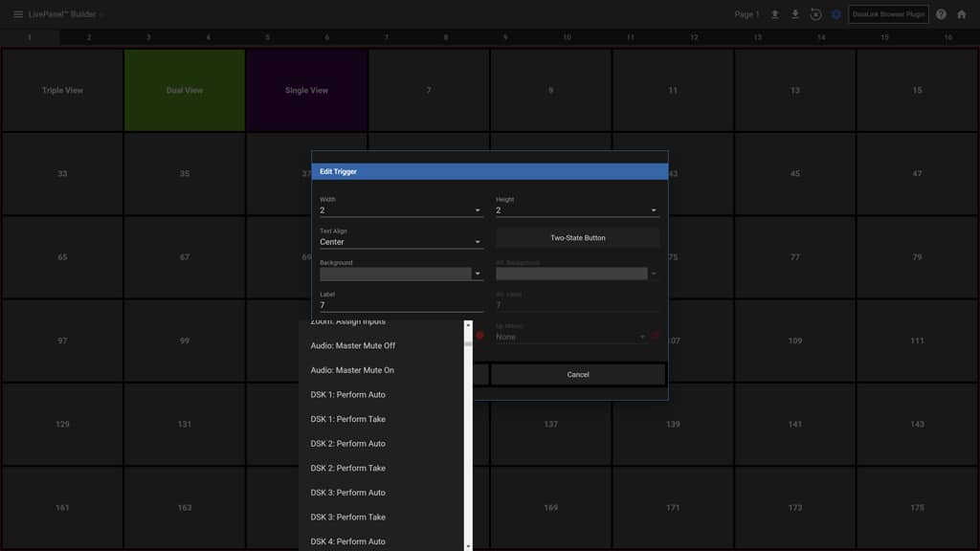Click the DataLink Browser Plugin button
This screenshot has height=551, width=980.
point(888,14)
